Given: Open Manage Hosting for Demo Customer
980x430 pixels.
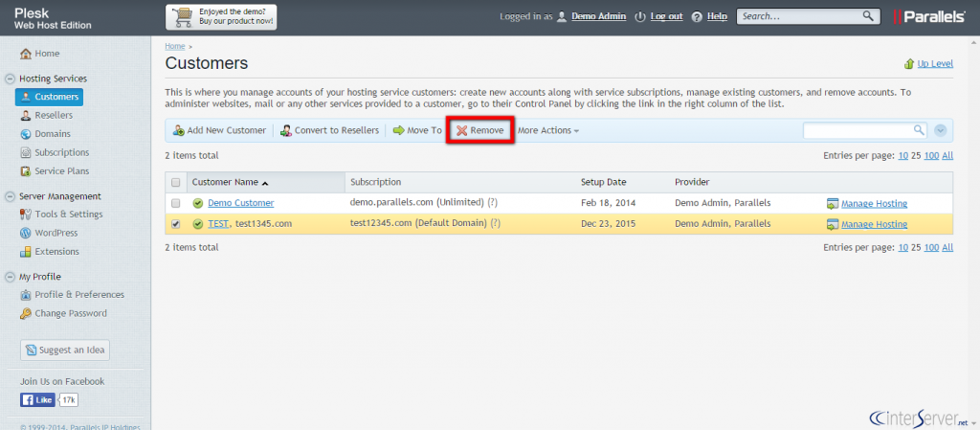Looking at the screenshot, I should click(x=875, y=204).
